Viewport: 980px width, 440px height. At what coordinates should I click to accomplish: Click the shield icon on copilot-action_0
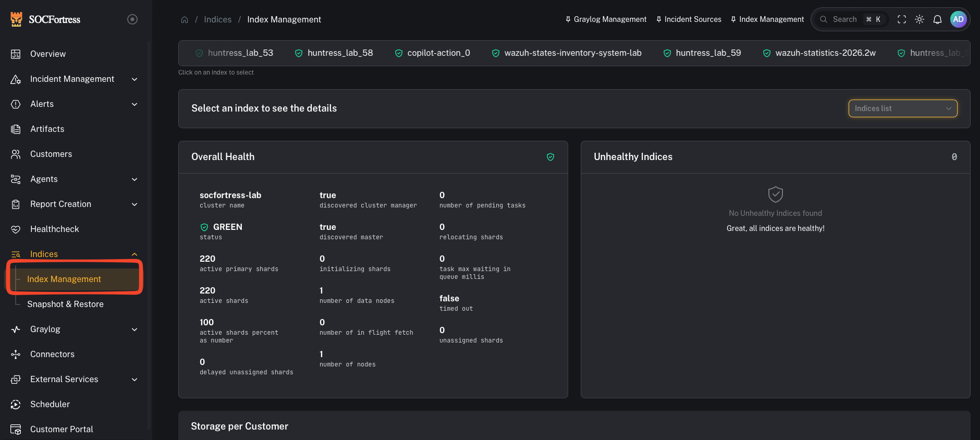tap(399, 53)
